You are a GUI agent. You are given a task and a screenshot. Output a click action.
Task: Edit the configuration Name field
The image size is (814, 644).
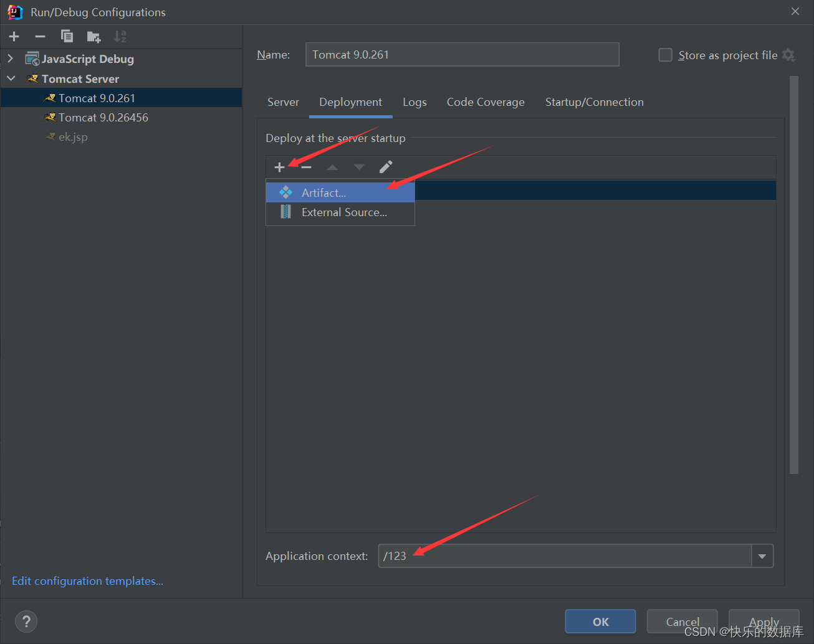tap(462, 55)
